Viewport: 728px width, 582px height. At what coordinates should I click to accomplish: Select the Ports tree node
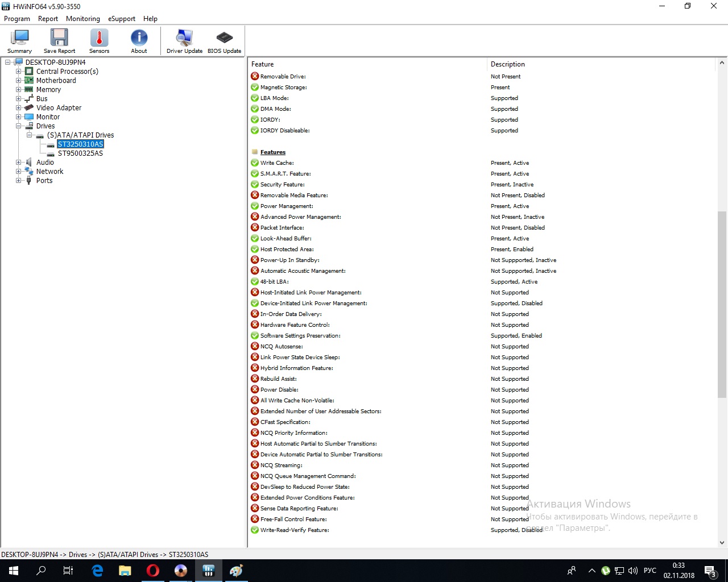pyautogui.click(x=44, y=181)
